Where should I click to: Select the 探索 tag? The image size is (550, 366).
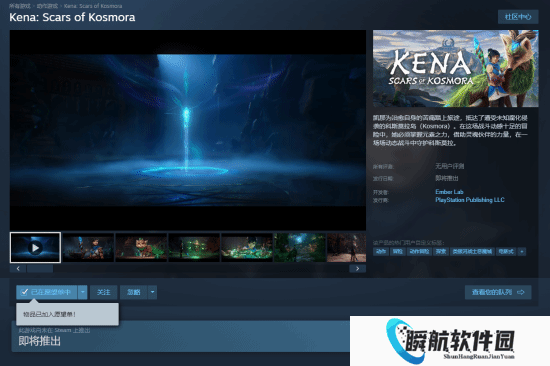[441, 252]
